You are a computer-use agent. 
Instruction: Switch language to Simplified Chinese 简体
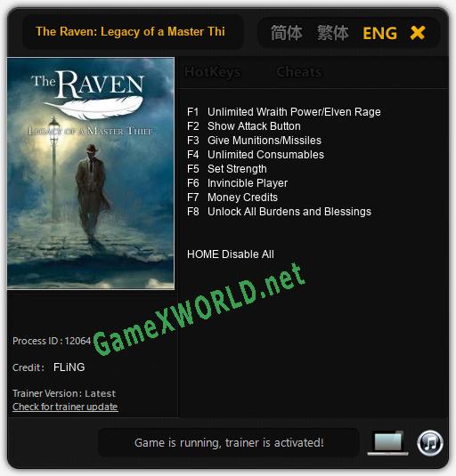[286, 33]
